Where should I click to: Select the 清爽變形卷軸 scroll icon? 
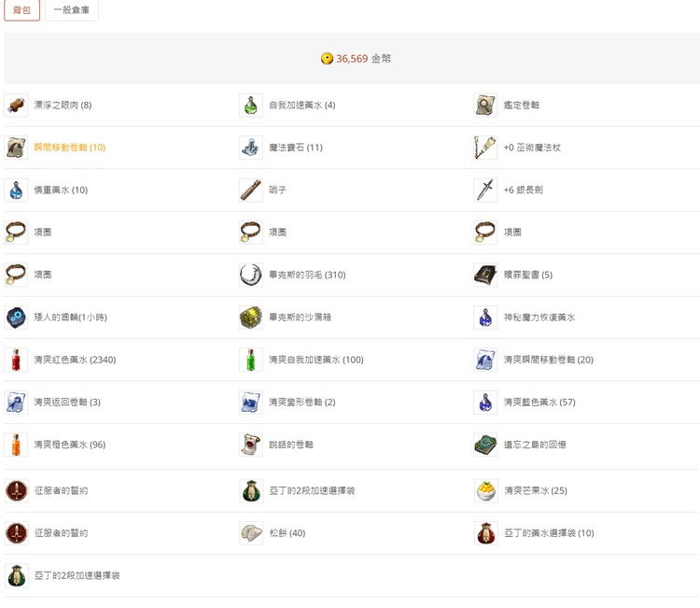coord(251,403)
